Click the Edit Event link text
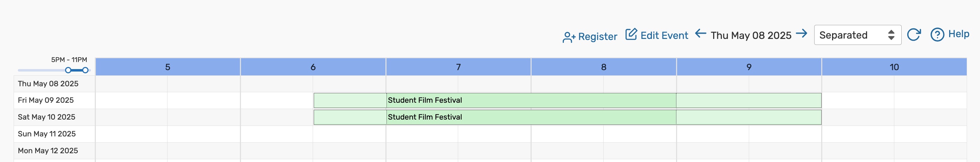The image size is (980, 162). pyautogui.click(x=664, y=35)
